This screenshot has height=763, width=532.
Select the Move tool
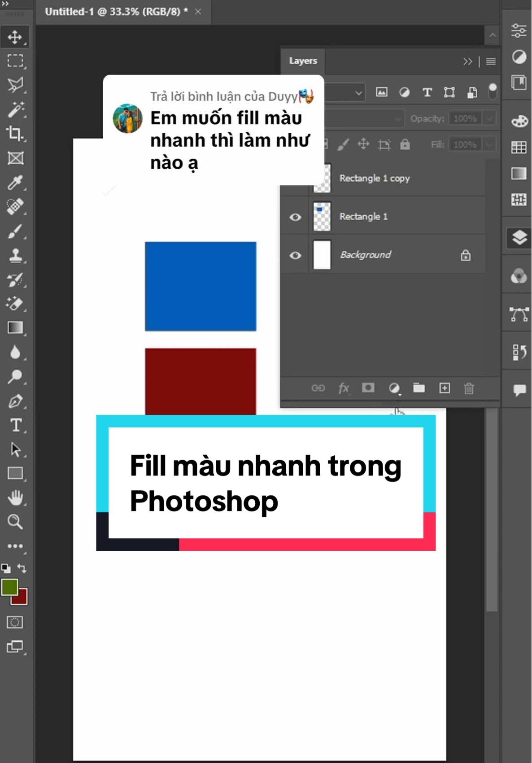tap(15, 37)
